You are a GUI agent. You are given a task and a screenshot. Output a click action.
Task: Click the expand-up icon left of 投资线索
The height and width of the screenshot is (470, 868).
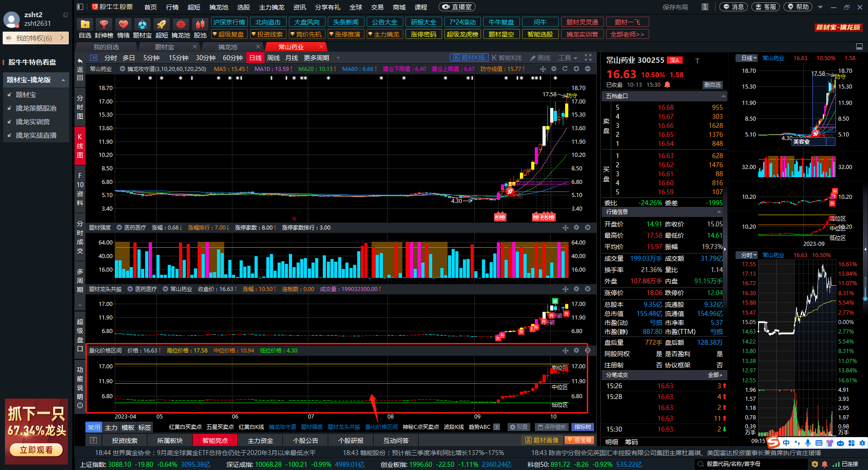point(93,440)
